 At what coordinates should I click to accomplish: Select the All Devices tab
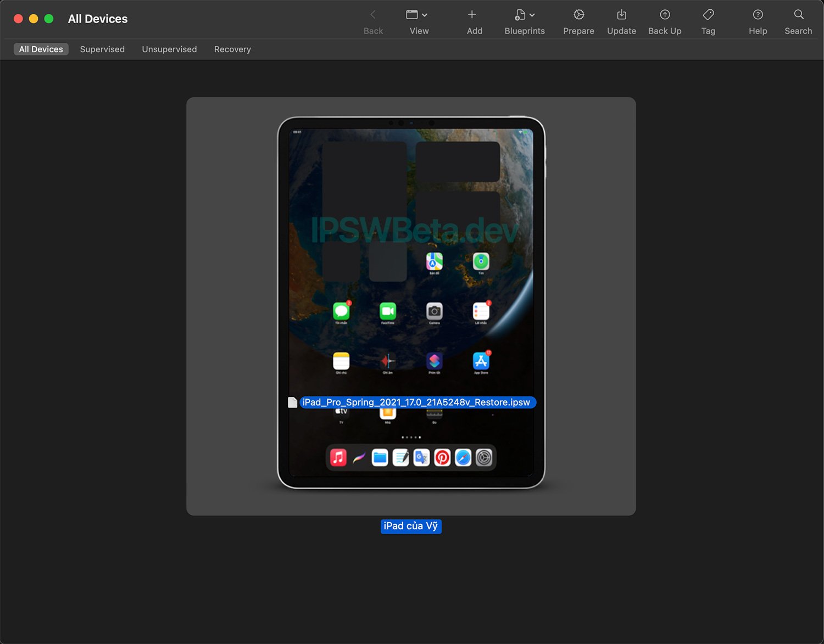[41, 49]
